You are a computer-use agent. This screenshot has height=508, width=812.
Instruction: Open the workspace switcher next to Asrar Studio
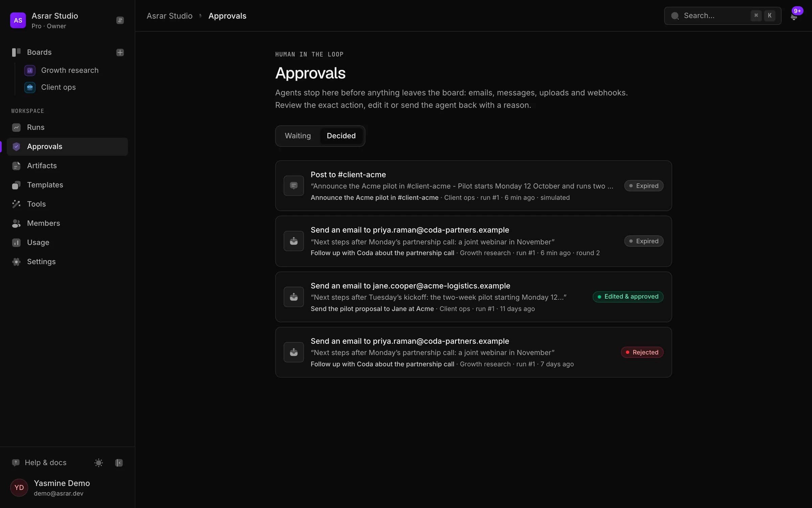[x=120, y=20]
